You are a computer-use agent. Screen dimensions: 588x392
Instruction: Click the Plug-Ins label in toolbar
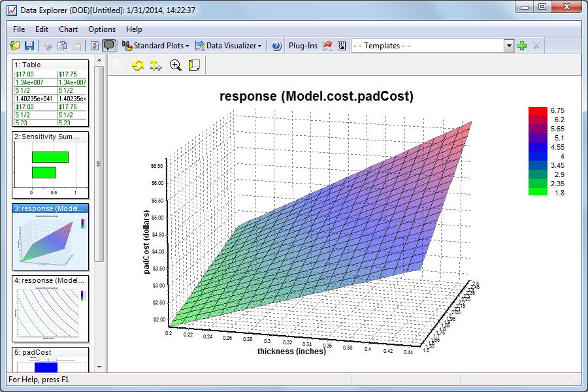pos(302,46)
